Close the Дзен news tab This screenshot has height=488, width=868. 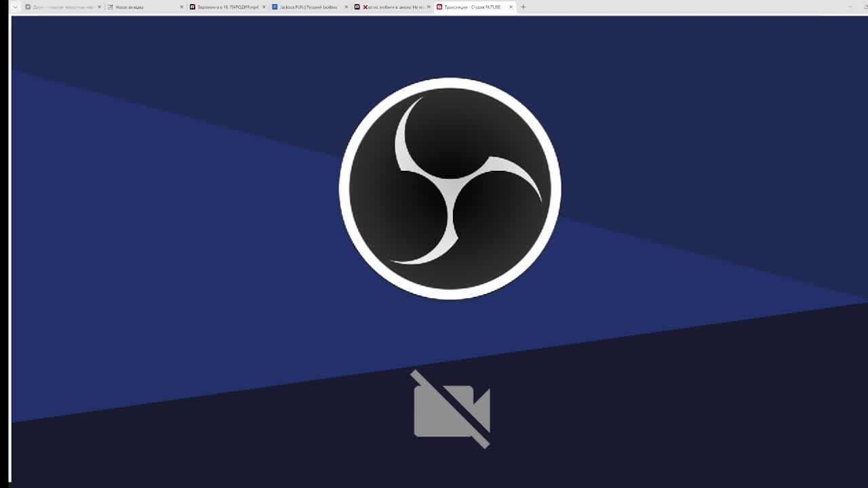tap(99, 7)
